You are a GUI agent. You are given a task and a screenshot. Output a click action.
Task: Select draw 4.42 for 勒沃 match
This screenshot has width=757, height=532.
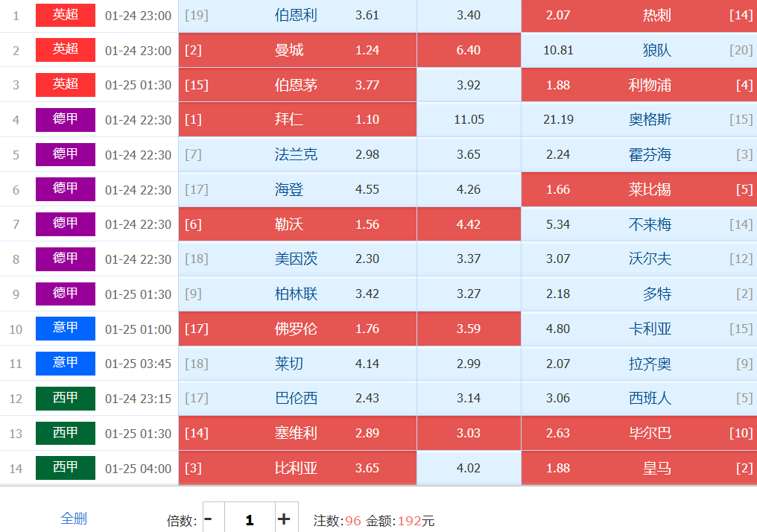coord(469,224)
